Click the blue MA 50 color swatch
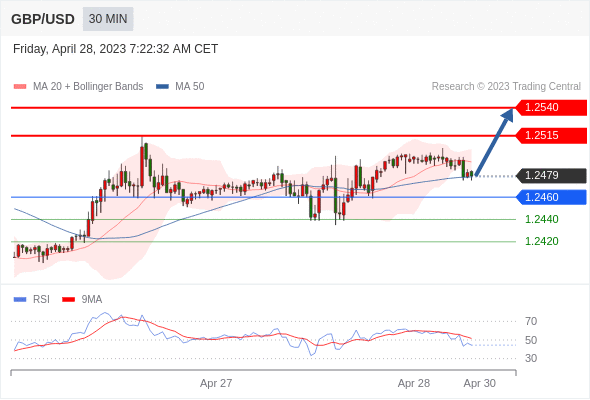The height and width of the screenshot is (400, 590). coord(162,87)
